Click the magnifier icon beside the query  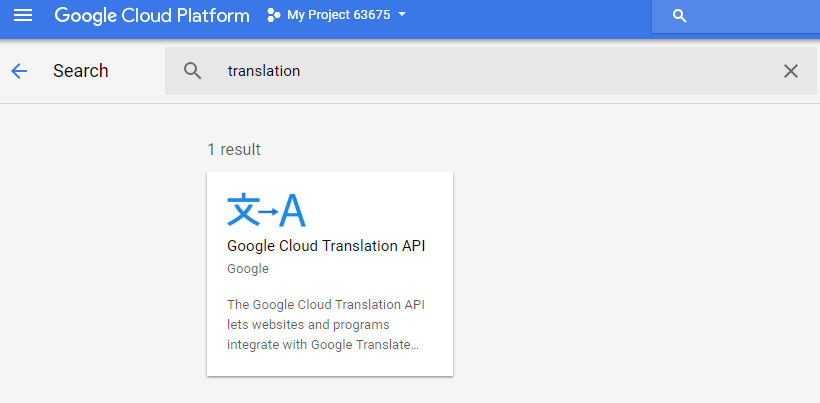coord(193,71)
